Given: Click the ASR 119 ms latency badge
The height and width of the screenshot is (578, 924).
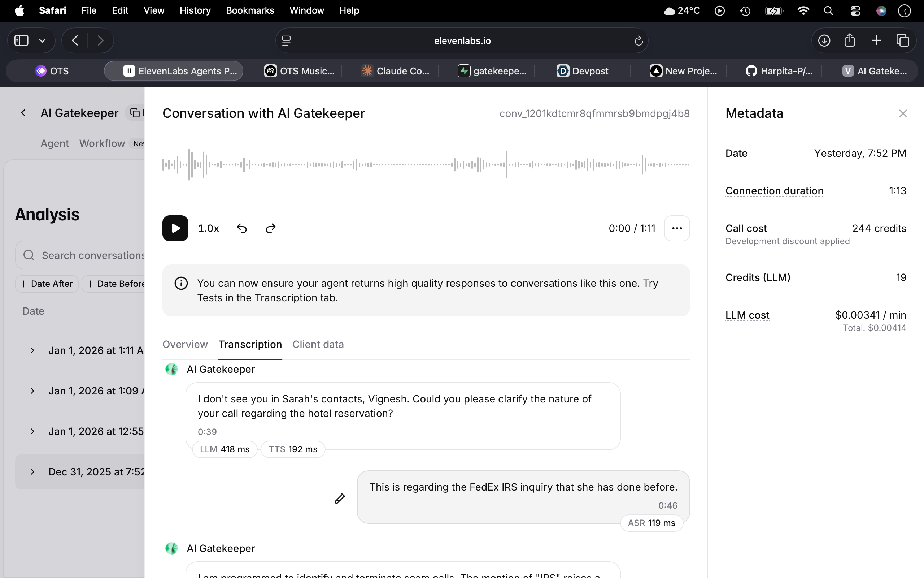Looking at the screenshot, I should (x=651, y=523).
